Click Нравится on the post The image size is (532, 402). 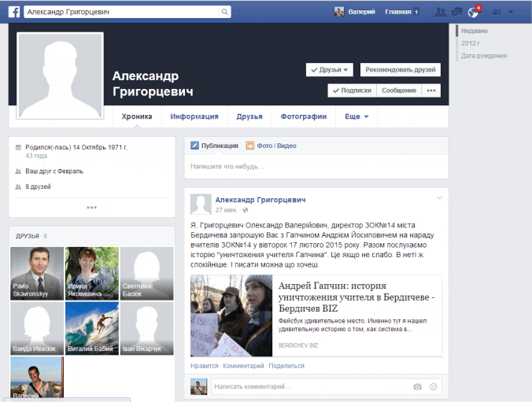(205, 366)
